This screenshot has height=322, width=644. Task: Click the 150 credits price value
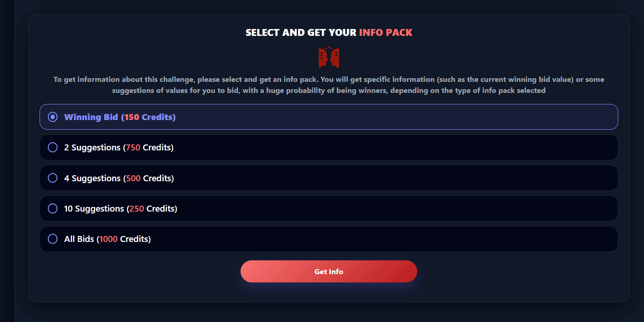coord(132,117)
